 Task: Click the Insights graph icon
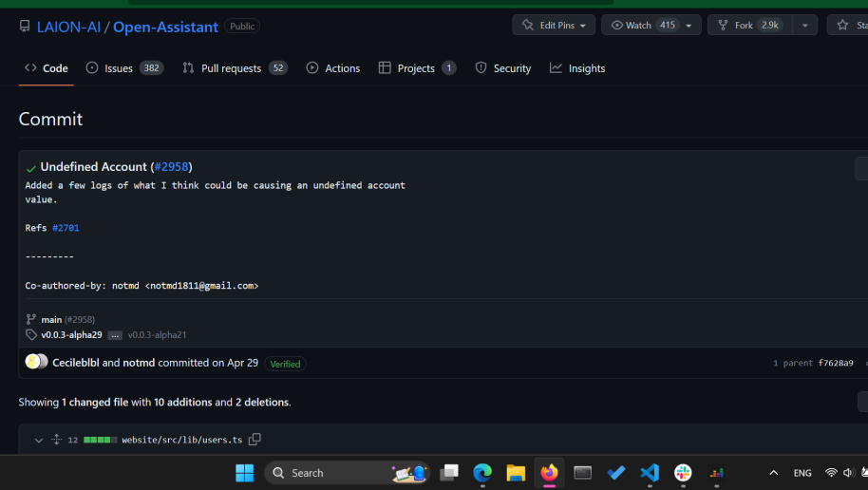[x=556, y=67]
